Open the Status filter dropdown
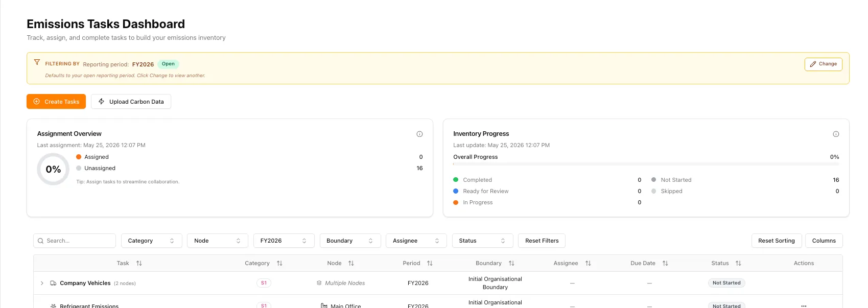The image size is (868, 308). pyautogui.click(x=483, y=241)
